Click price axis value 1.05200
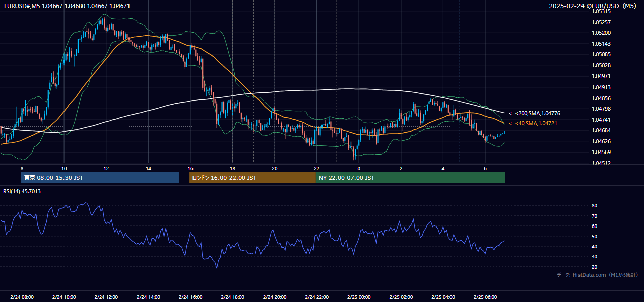The image size is (644, 302). tap(601, 33)
